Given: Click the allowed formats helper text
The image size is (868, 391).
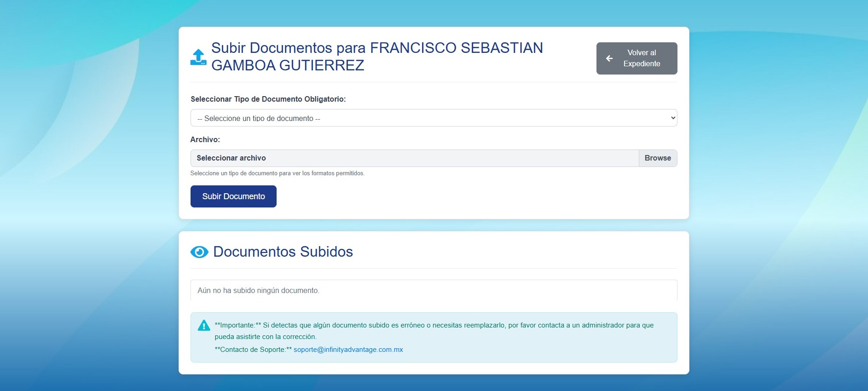Looking at the screenshot, I should point(277,173).
